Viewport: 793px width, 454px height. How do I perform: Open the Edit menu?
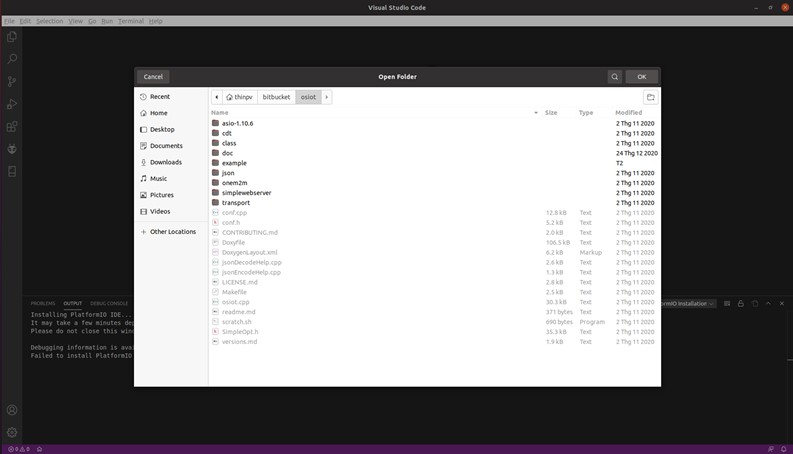coord(25,21)
